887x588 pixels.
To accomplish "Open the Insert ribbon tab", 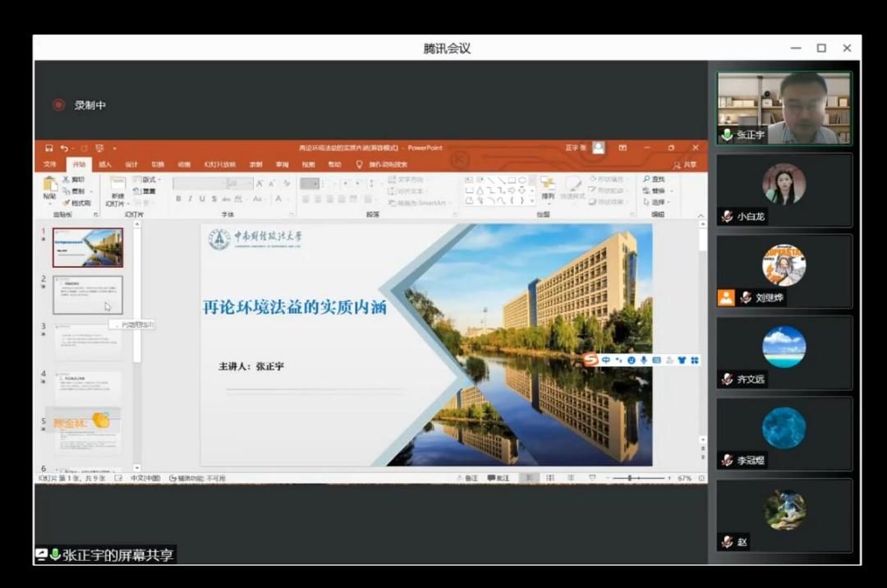I will (105, 164).
